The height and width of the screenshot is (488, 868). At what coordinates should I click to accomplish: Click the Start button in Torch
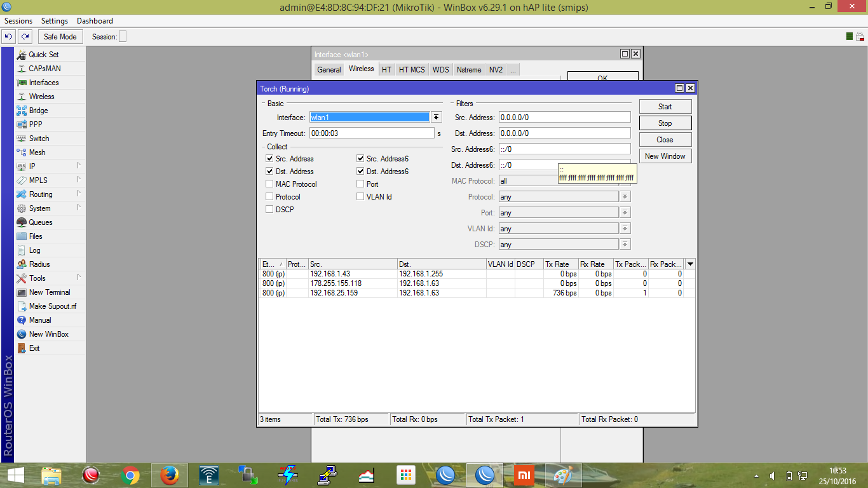[x=665, y=107]
